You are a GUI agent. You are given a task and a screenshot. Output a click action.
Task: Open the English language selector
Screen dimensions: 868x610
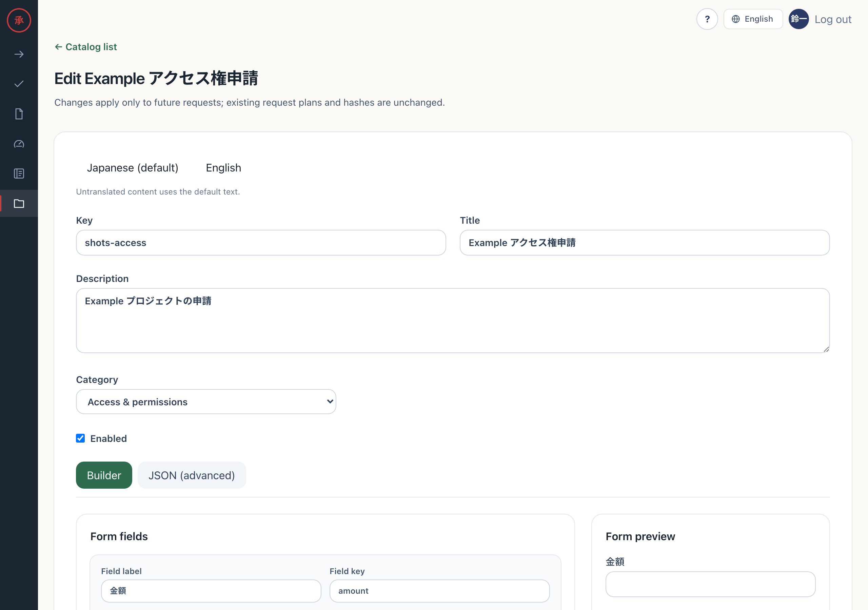tap(753, 19)
